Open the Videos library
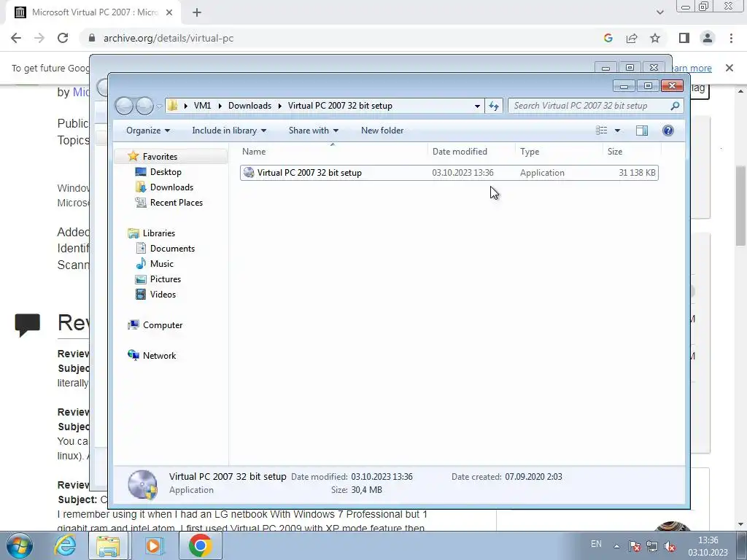The width and height of the screenshot is (747, 560). (x=163, y=295)
